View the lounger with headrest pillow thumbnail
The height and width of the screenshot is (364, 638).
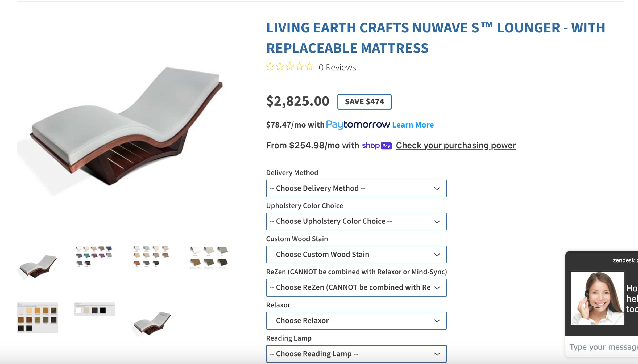pyautogui.click(x=152, y=323)
